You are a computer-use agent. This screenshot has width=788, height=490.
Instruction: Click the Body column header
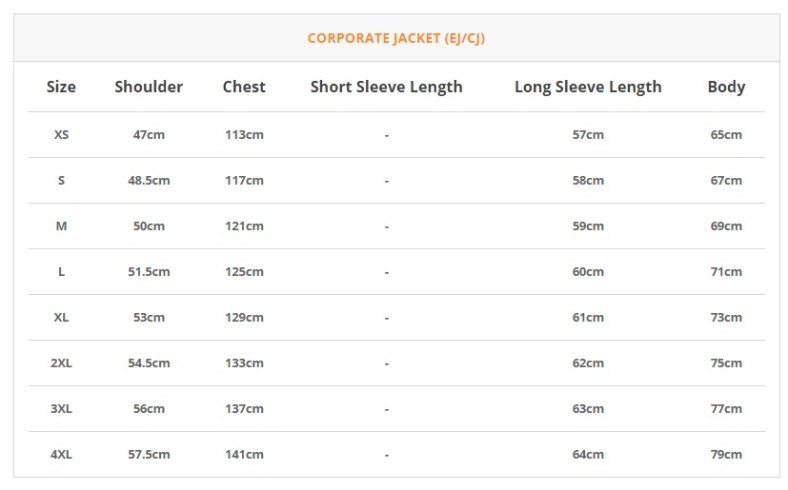(726, 87)
